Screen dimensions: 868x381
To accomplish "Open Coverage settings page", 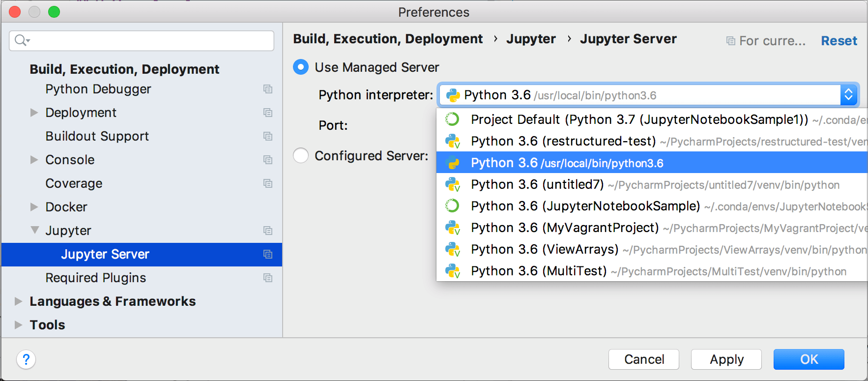I will point(74,183).
